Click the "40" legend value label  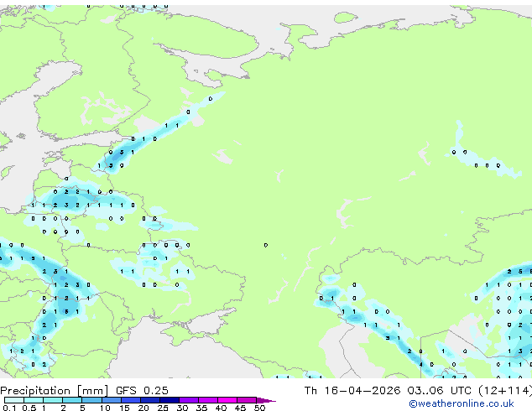point(221,408)
